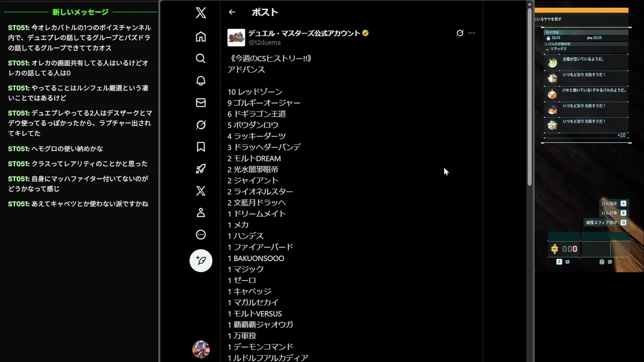Click the 新しいメッセージ header in chat panel
Viewport: 644px width, 362px height.
80,12
